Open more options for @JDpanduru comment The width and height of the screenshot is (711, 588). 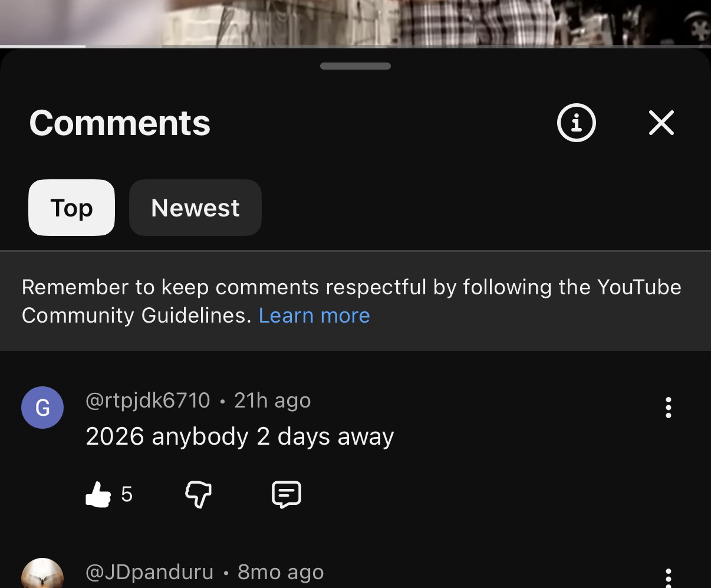pyautogui.click(x=668, y=578)
